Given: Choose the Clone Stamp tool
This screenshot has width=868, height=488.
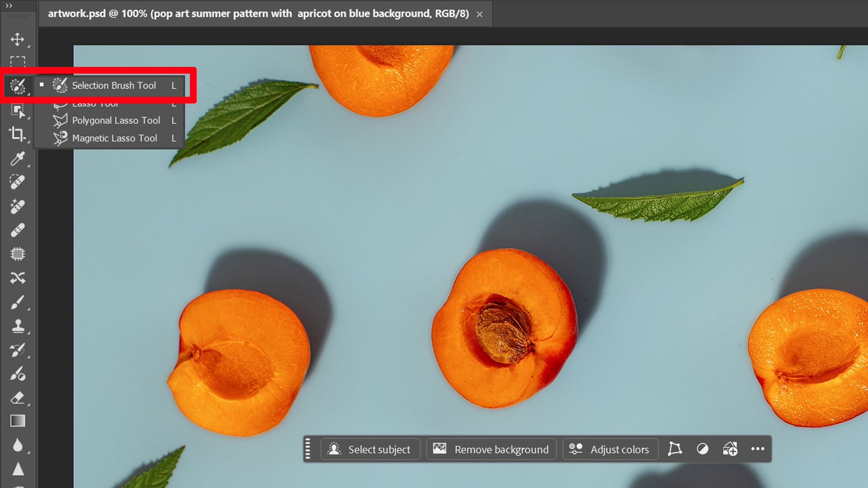Looking at the screenshot, I should tap(18, 326).
